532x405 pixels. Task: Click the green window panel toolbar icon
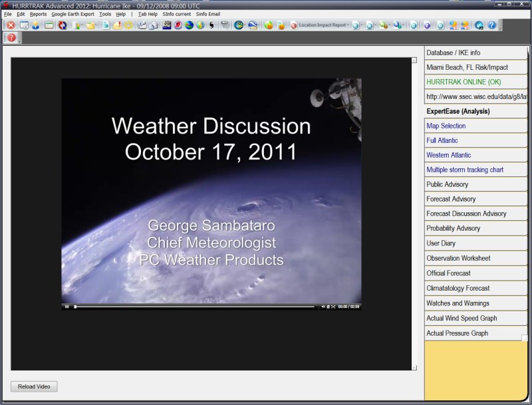click(x=49, y=25)
